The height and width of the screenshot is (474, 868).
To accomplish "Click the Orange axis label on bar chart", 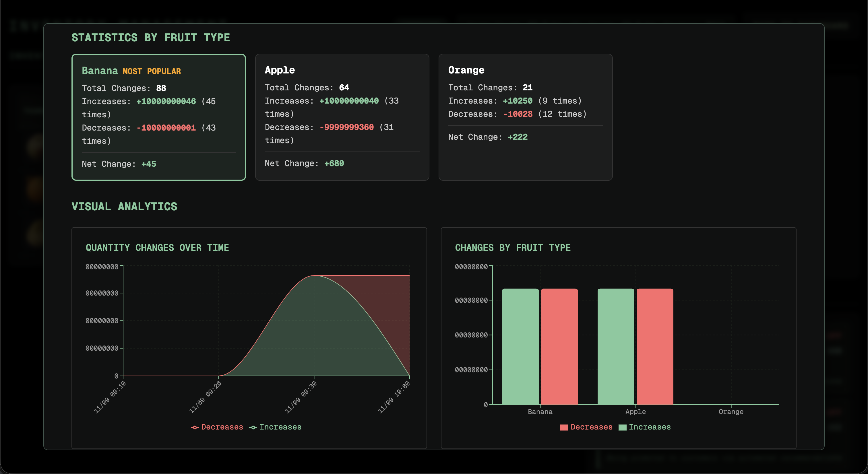I will point(731,411).
